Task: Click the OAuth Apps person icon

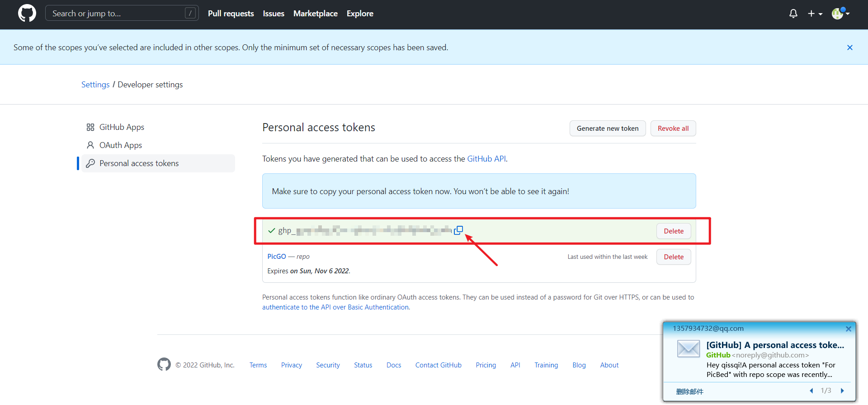Action: tap(90, 145)
